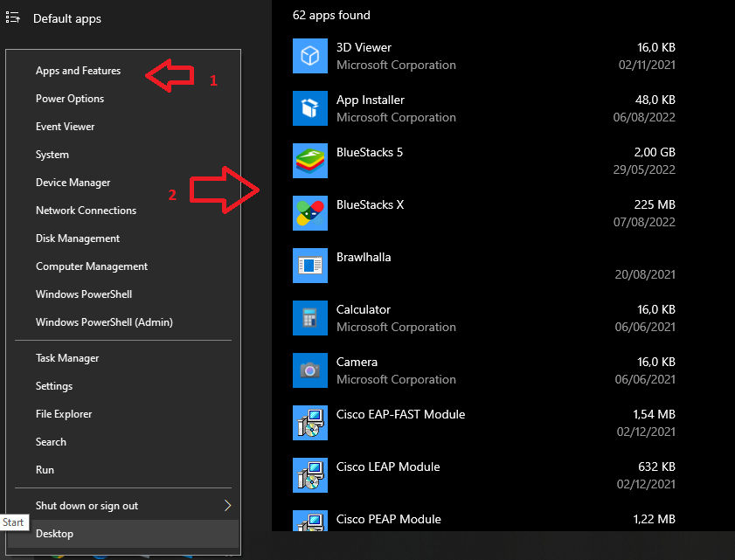Click the App Installer icon

pyautogui.click(x=310, y=108)
